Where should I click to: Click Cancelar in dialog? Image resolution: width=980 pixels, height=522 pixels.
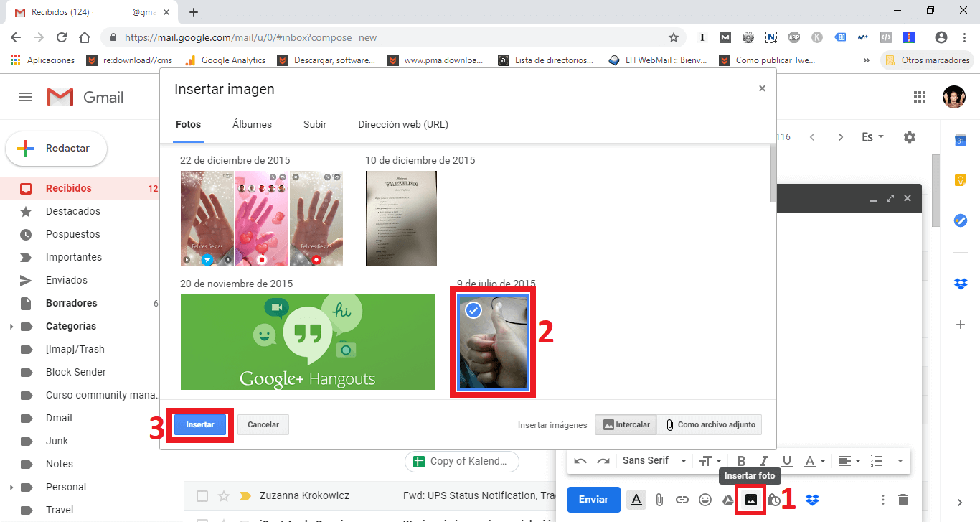(x=263, y=424)
